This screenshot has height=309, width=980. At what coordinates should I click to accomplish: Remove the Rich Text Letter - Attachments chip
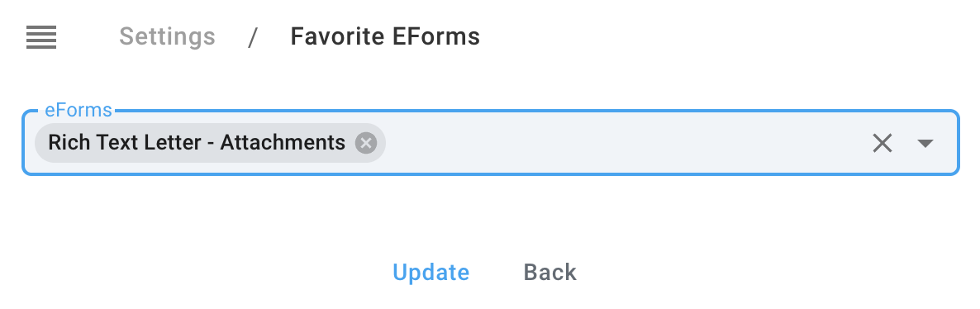tap(366, 143)
